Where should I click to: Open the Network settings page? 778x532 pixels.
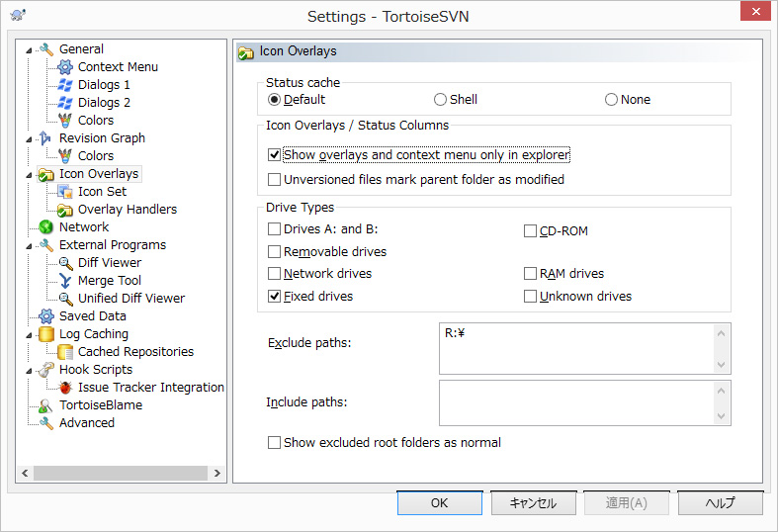click(x=84, y=227)
